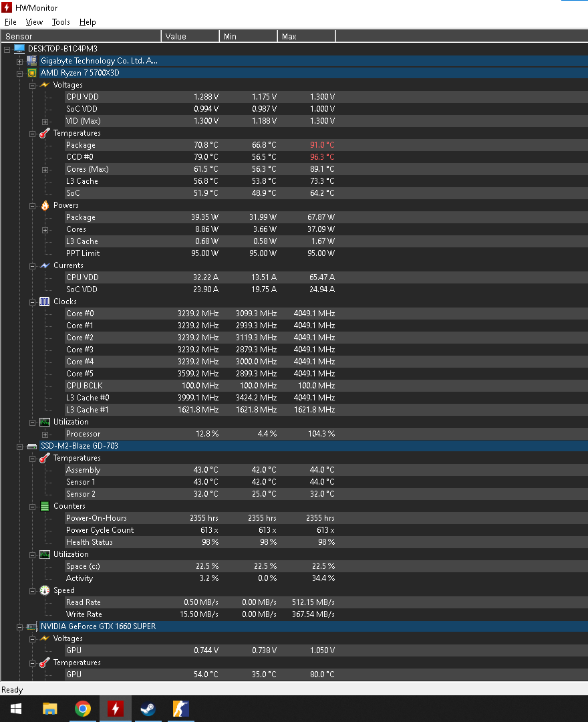Click the green list icon next to Counters
The width and height of the screenshot is (588, 722).
(x=45, y=506)
